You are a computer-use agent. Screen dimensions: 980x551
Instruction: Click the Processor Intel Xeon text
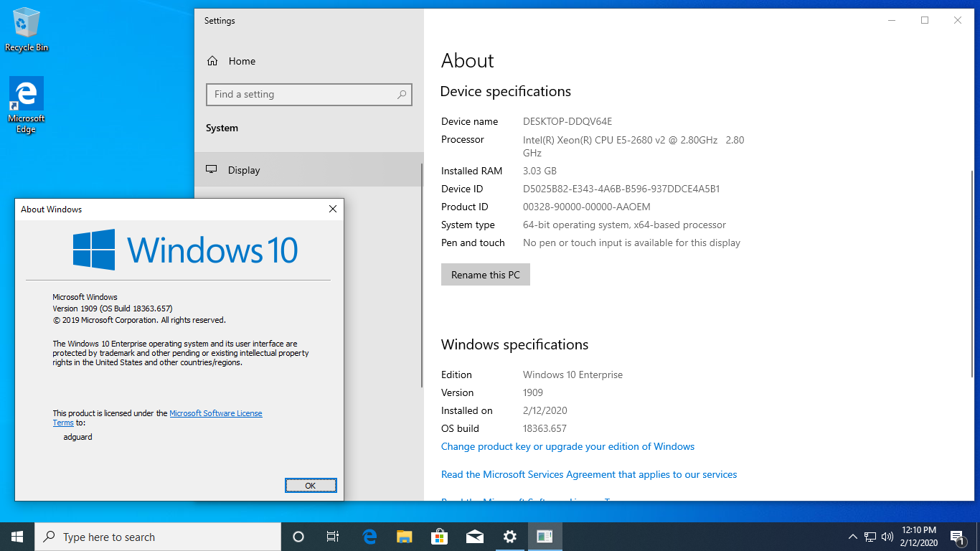coord(633,146)
